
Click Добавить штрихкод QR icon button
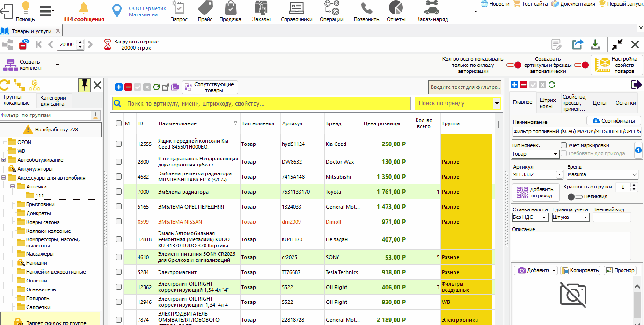pos(535,193)
